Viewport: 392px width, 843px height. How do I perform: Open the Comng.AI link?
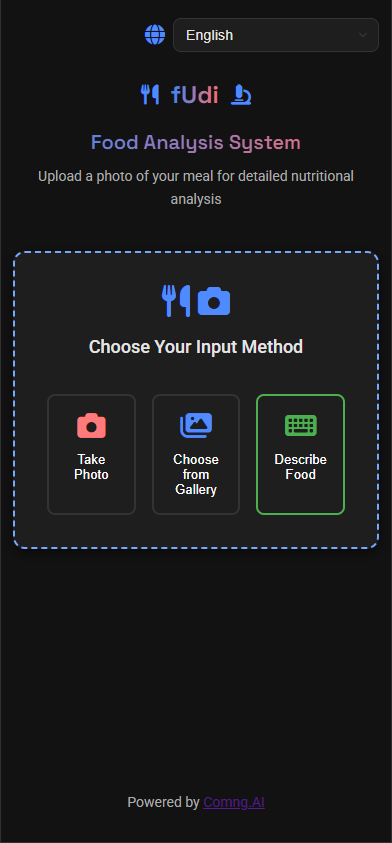(234, 802)
